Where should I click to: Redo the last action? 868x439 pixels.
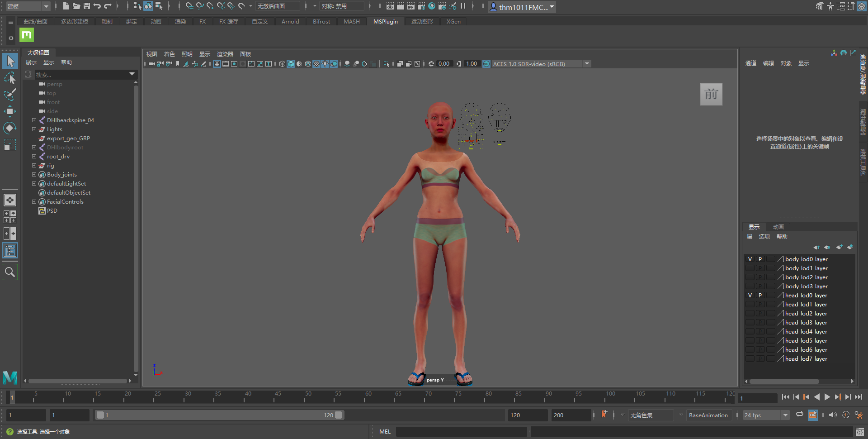click(108, 6)
